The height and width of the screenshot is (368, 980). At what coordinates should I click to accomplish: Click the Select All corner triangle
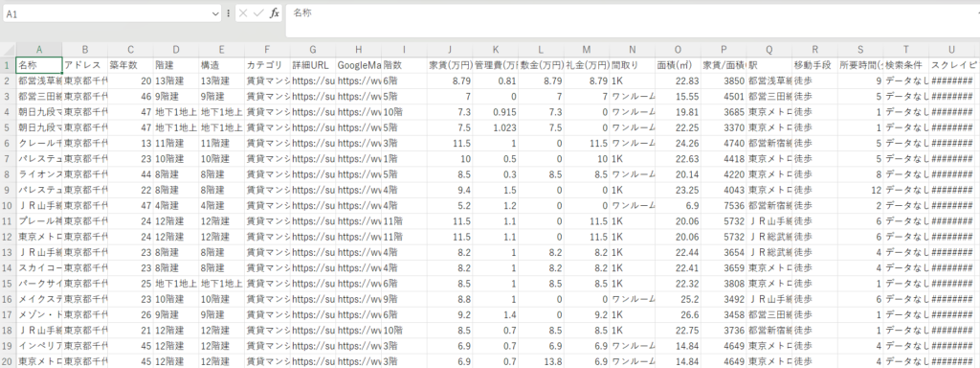(8, 50)
